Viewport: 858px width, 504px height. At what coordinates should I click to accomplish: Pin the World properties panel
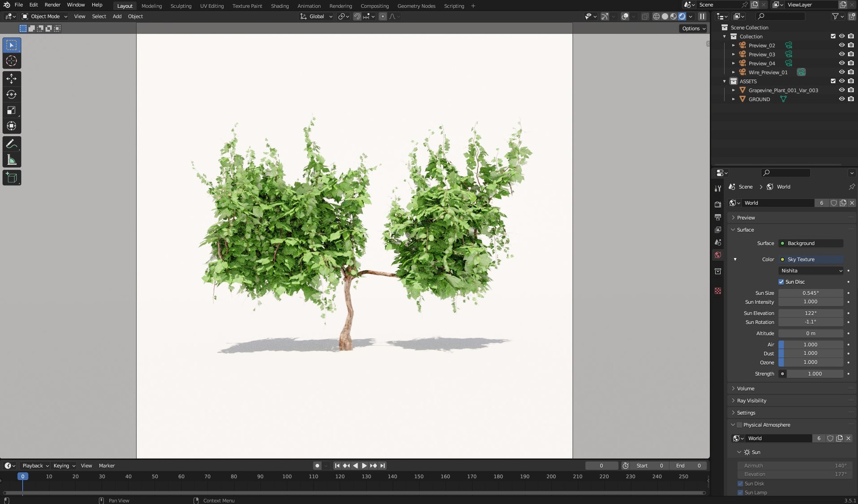(x=851, y=187)
